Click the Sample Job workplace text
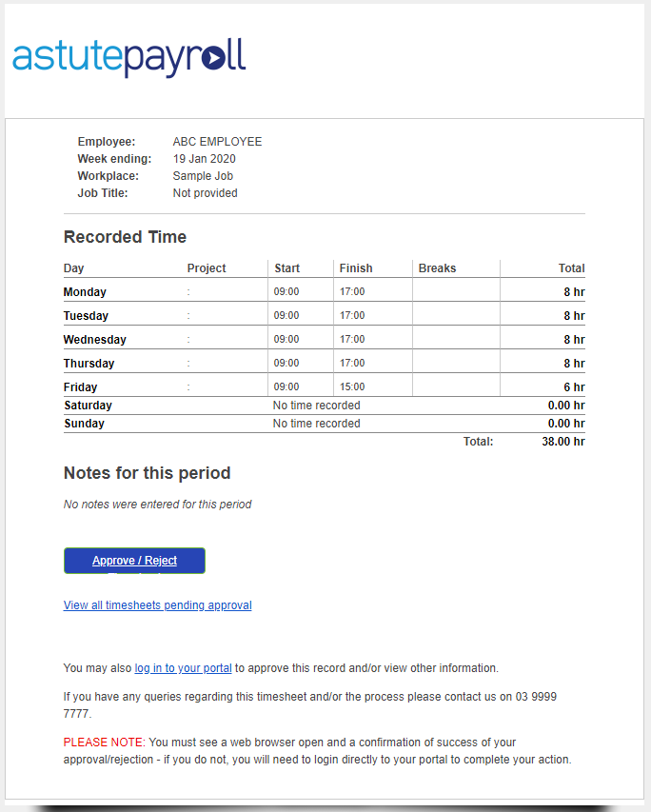 pos(202,176)
